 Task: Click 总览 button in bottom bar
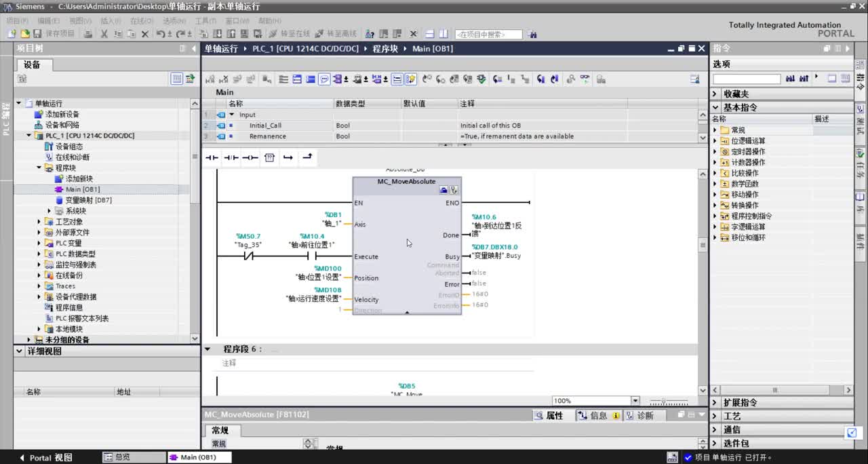pos(134,457)
